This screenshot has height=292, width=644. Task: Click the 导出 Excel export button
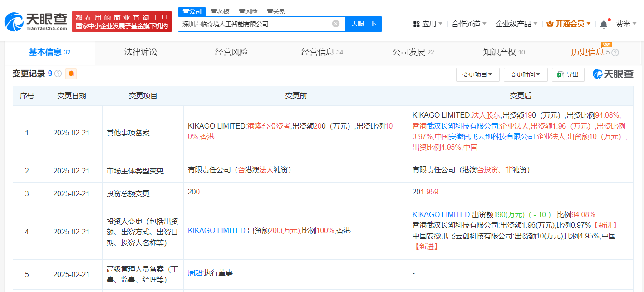568,74
